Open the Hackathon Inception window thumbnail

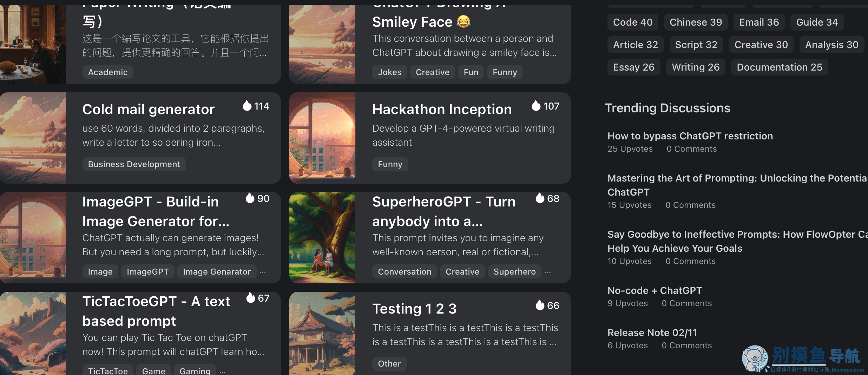click(x=322, y=138)
